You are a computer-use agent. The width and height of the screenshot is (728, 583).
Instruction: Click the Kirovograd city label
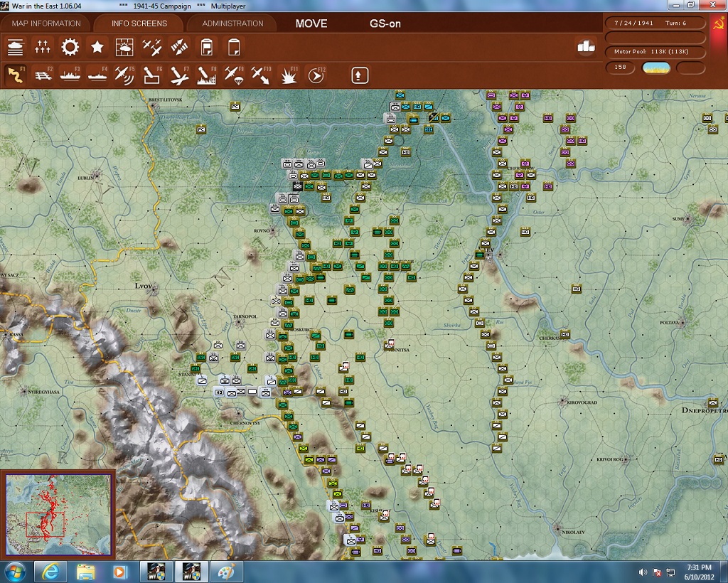(x=582, y=402)
